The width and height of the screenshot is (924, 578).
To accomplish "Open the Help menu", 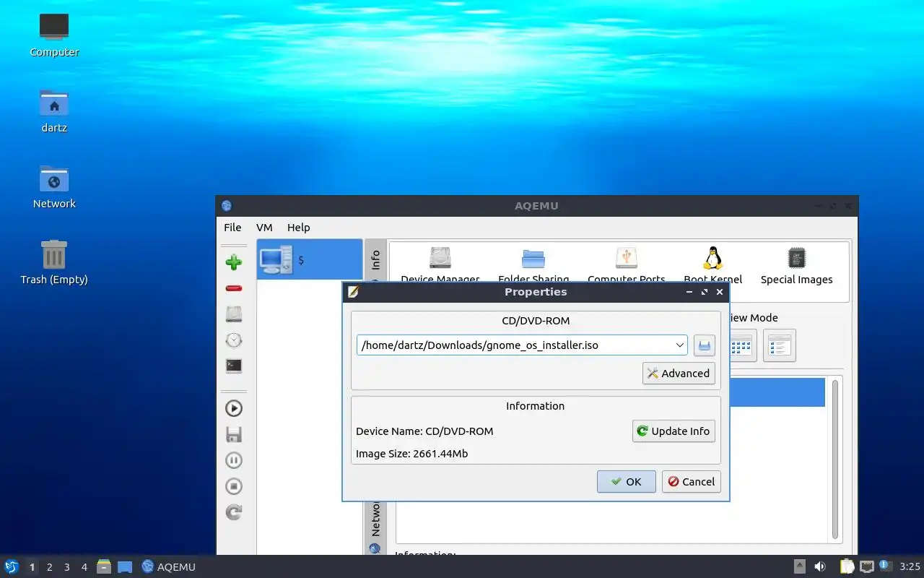I will tap(298, 228).
